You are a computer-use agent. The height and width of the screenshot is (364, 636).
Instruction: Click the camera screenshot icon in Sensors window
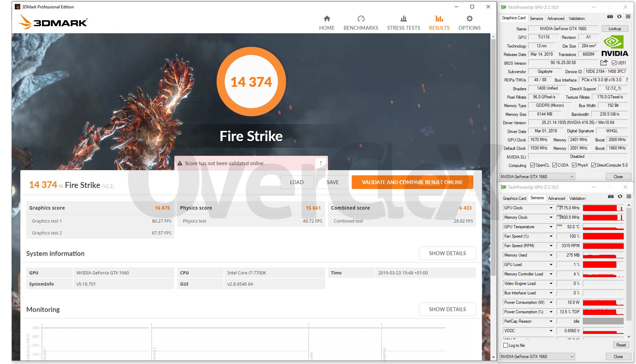(x=610, y=197)
